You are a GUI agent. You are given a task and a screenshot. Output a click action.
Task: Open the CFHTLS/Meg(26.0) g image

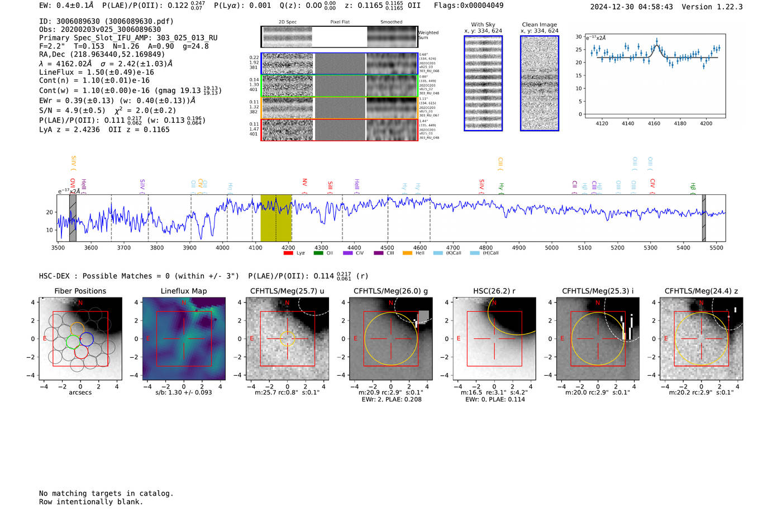coord(391,339)
